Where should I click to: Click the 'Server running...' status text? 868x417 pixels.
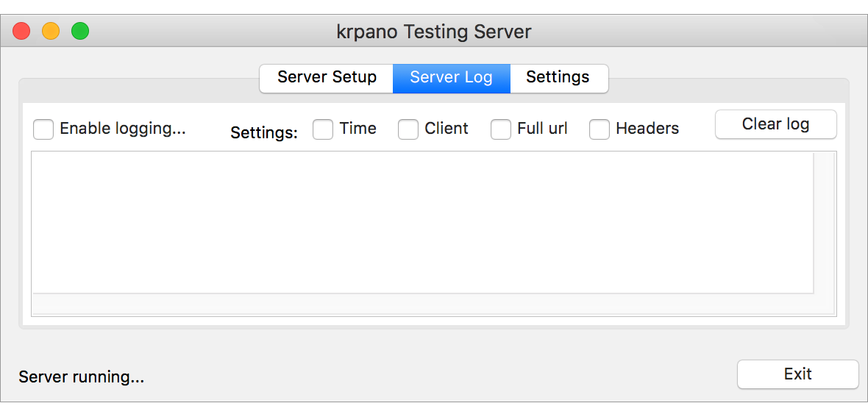point(81,377)
